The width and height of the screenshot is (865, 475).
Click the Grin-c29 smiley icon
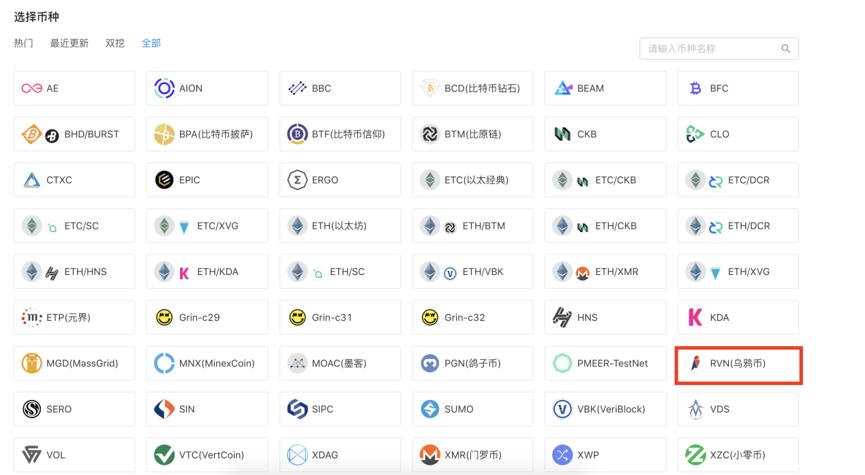164,317
